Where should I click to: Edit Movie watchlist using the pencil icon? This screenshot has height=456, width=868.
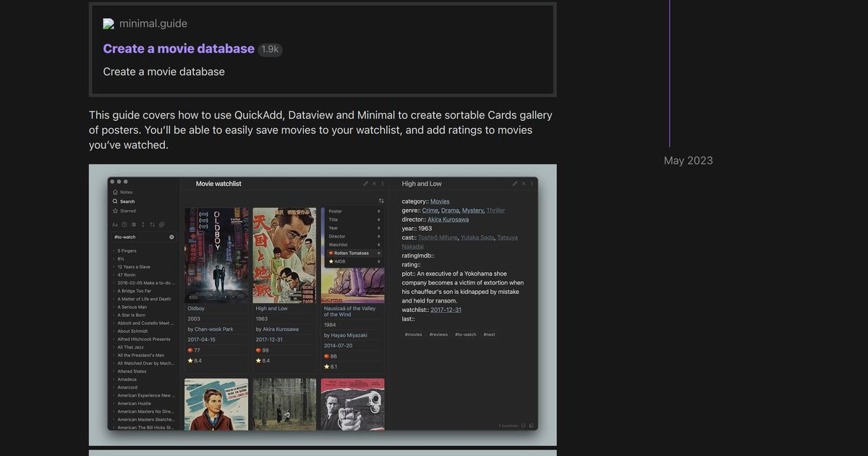[x=365, y=184]
